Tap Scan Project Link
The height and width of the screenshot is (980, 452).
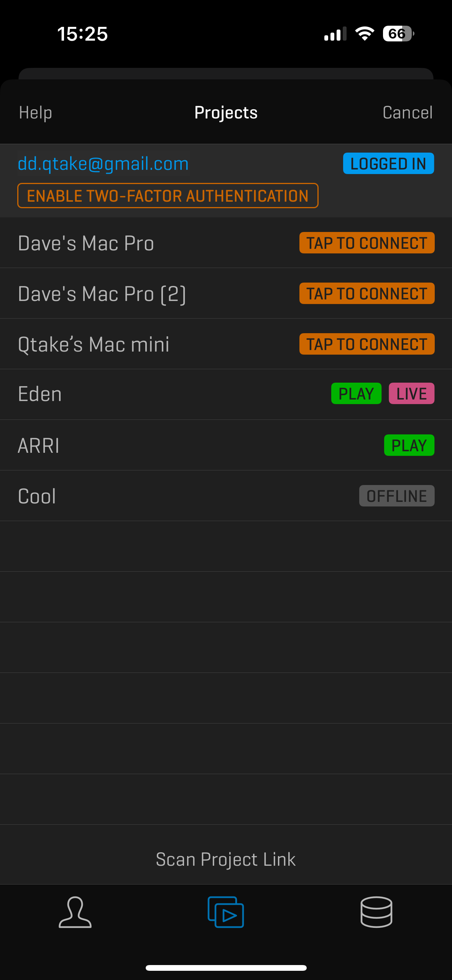pyautogui.click(x=226, y=859)
